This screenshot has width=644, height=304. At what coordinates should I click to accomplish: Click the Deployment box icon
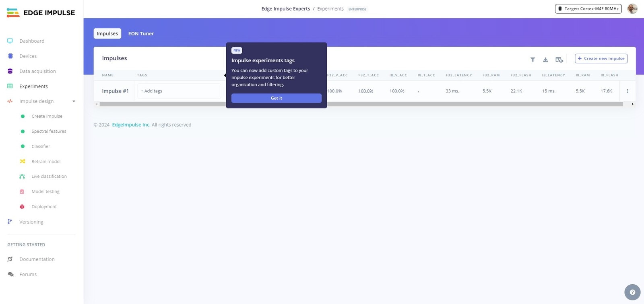[x=22, y=207]
